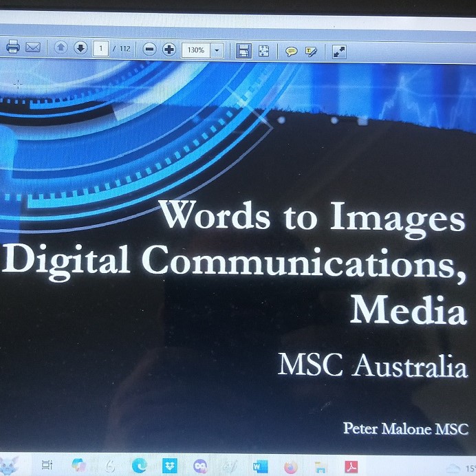Open Firefox from the taskbar
The image size is (476, 476).
pos(290,467)
